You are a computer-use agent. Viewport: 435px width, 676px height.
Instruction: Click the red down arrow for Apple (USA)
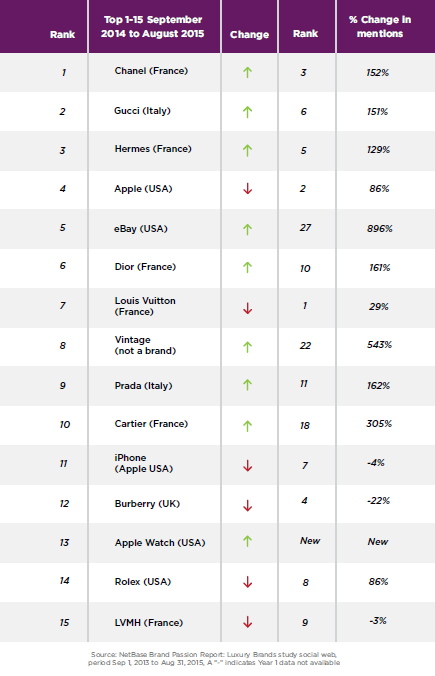(247, 188)
